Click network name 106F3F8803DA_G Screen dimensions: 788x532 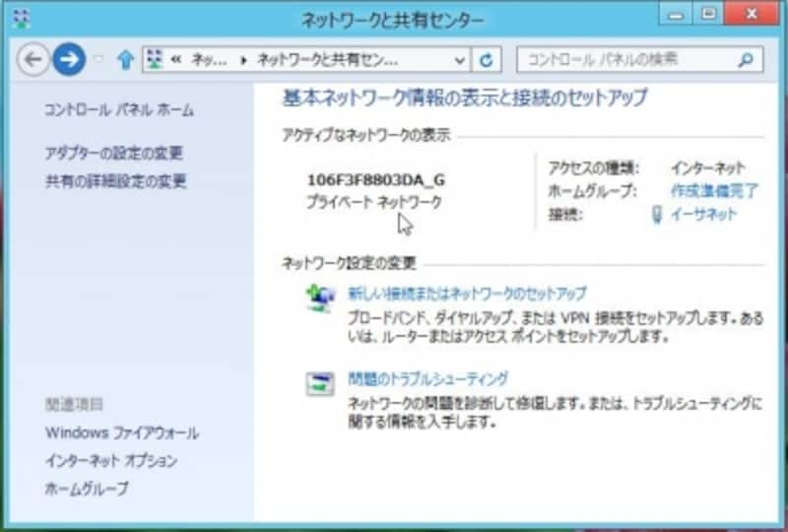pos(376,179)
